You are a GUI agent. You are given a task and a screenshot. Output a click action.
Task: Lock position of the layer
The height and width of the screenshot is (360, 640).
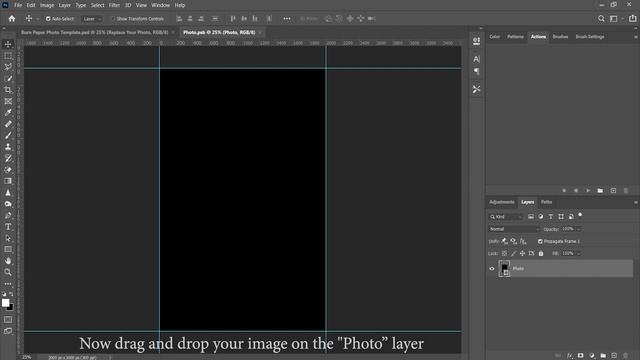522,253
